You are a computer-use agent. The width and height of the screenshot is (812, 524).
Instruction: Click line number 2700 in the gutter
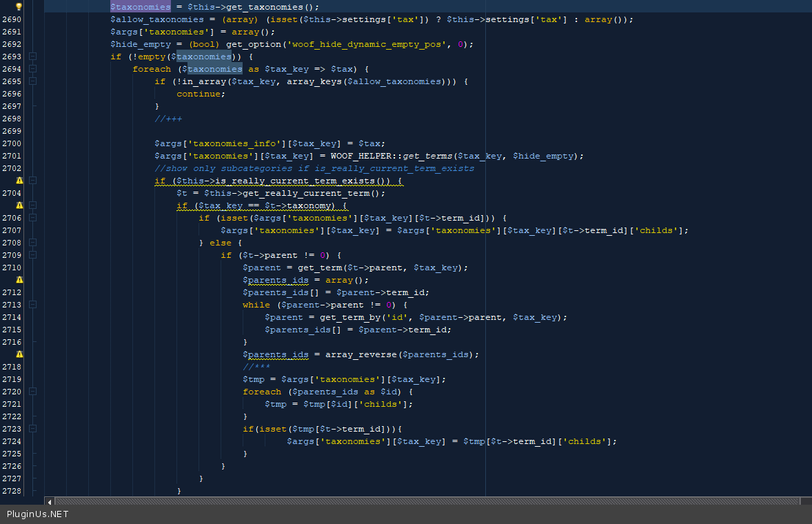click(x=12, y=143)
